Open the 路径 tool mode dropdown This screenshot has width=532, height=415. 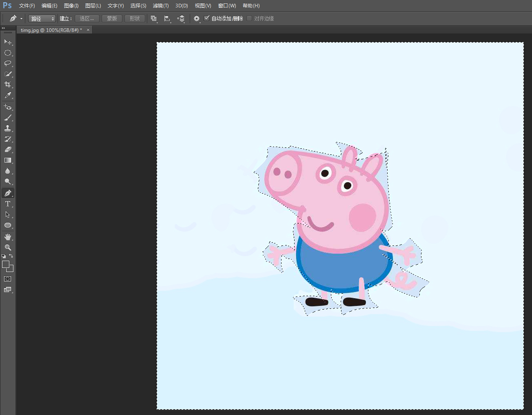[42, 19]
